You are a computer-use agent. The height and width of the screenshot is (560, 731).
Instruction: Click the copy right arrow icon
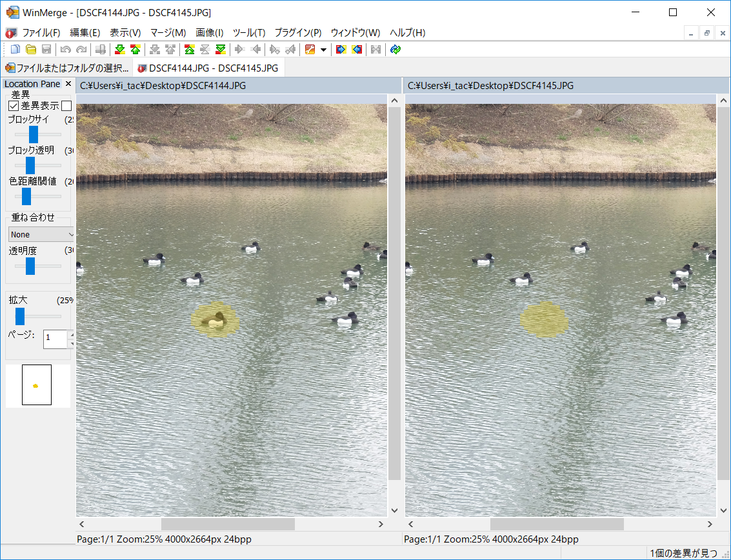(239, 50)
